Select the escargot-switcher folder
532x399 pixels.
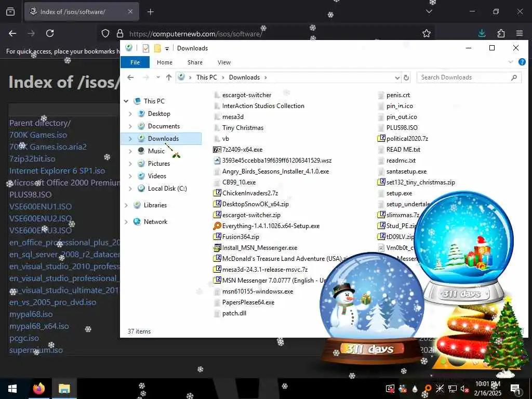(x=247, y=95)
